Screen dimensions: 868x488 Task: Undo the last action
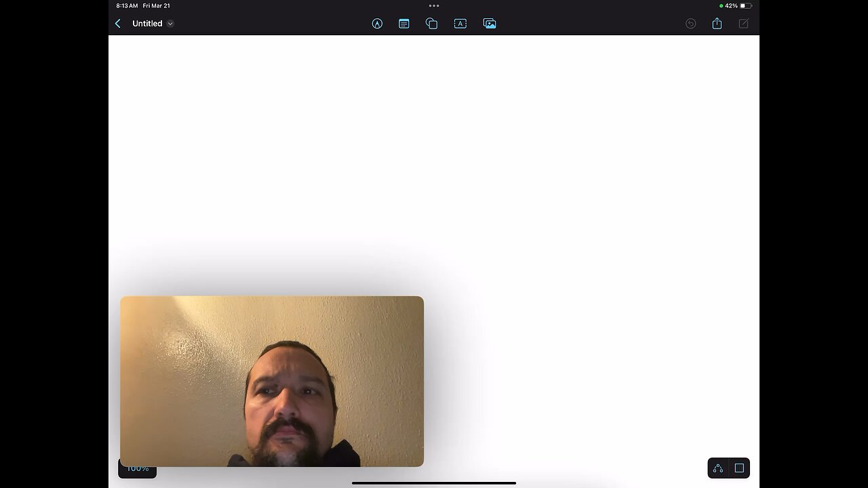pos(691,24)
